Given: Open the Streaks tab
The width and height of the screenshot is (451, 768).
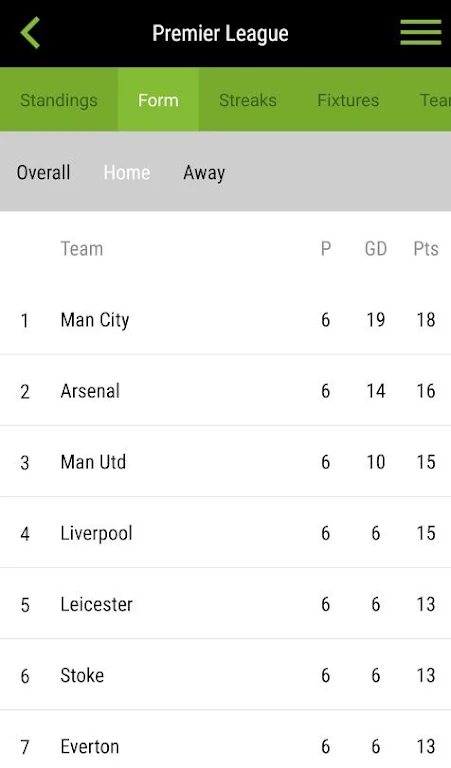Looking at the screenshot, I should [248, 100].
